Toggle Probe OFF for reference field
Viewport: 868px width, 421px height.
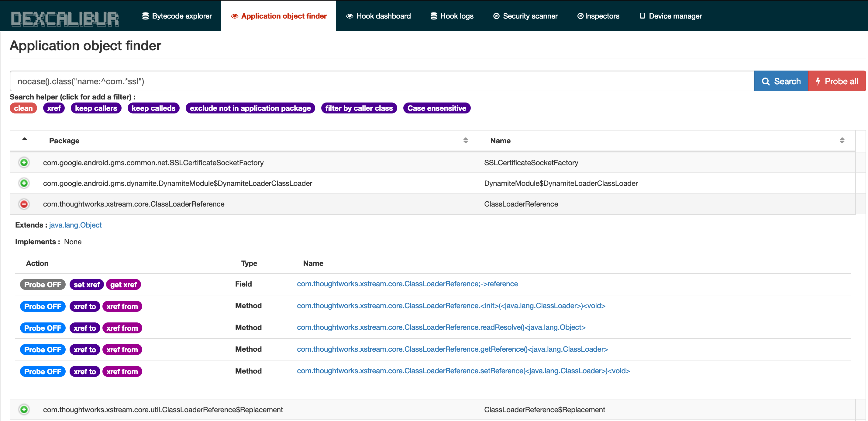click(x=43, y=284)
